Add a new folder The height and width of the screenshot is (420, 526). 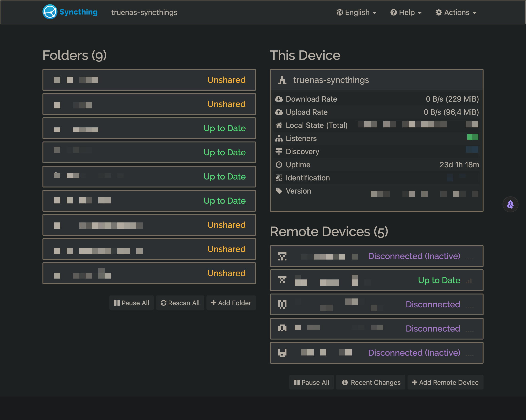[x=231, y=303]
